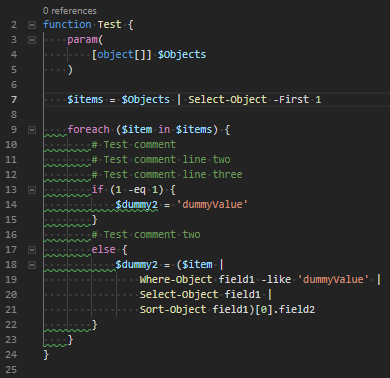390x378 pixels.
Task: Click 'Where-Object' on line 19
Action: point(176,280)
